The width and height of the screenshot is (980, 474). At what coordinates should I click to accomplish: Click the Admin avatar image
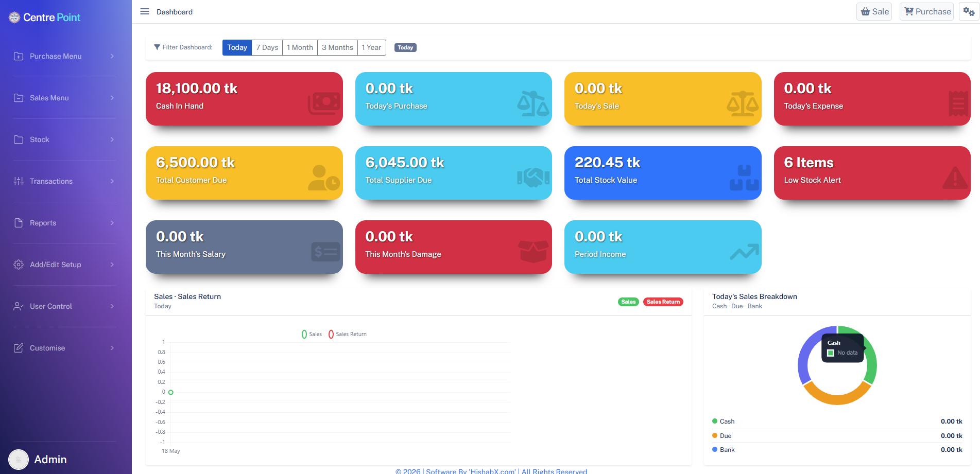[19, 460]
